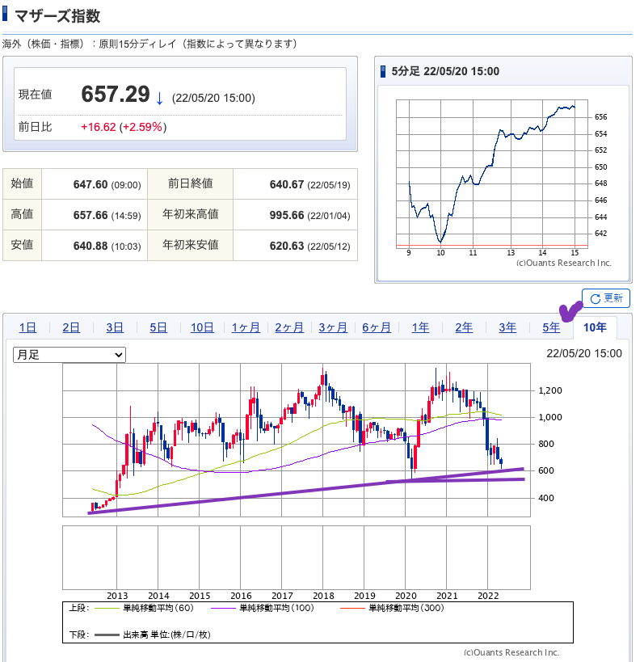Show the 6ヶ月 chart range
The height and width of the screenshot is (662, 644).
(x=377, y=327)
